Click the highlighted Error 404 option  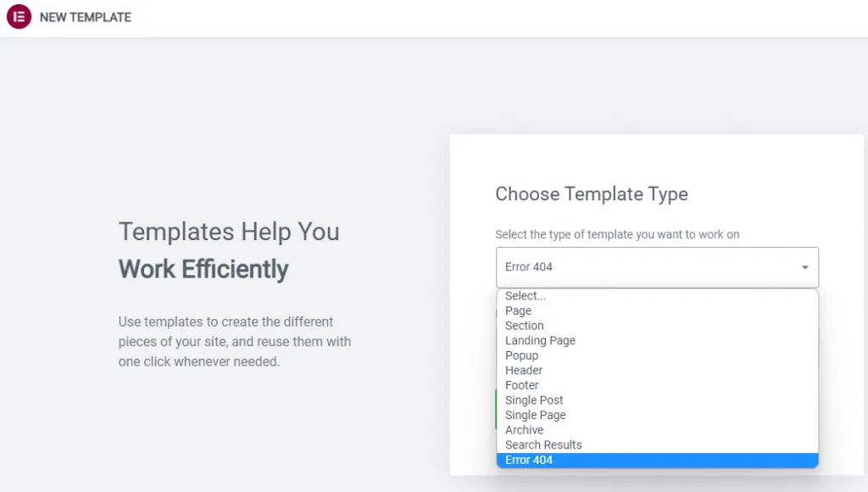click(529, 460)
